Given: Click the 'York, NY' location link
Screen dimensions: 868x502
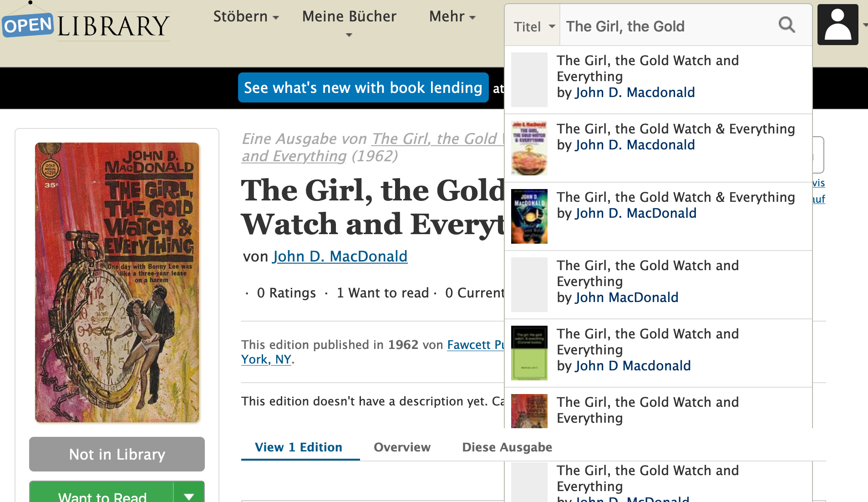Looking at the screenshot, I should 266,359.
